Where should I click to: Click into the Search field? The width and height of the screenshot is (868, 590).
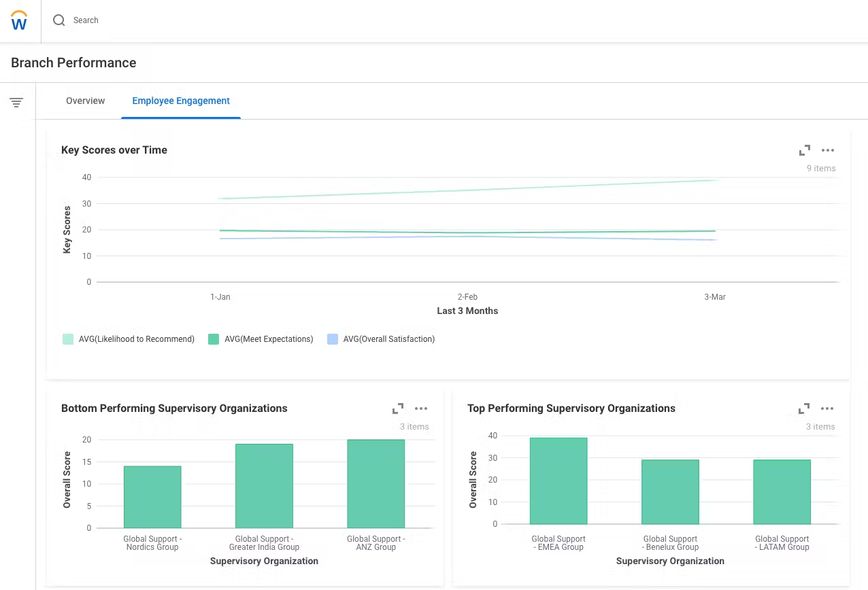[272, 20]
